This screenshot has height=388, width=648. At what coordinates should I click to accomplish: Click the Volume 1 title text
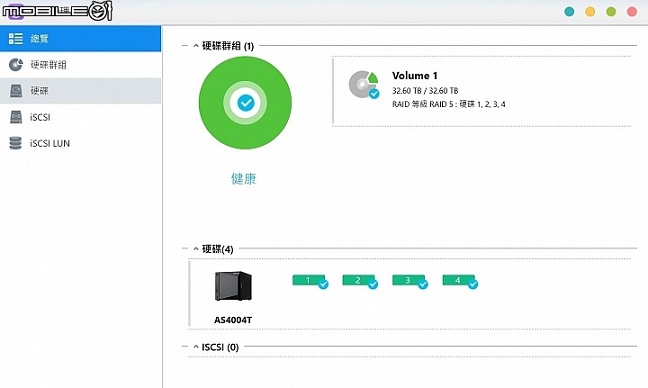coord(415,76)
